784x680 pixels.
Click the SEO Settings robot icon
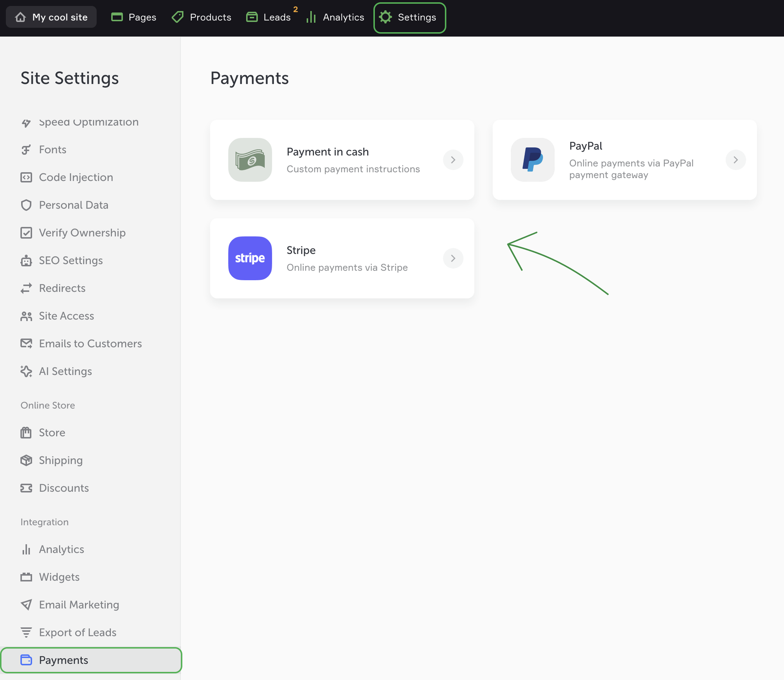pos(26,261)
